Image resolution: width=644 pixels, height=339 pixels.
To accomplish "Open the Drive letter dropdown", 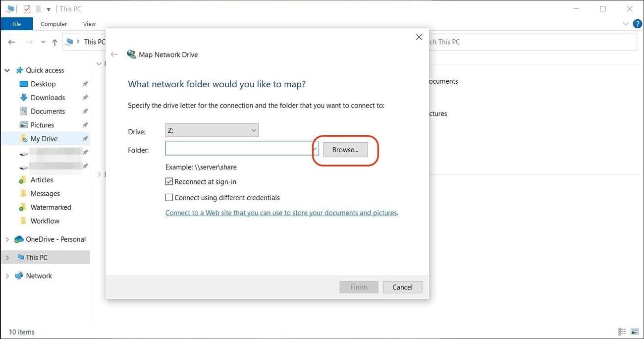I will coord(254,130).
